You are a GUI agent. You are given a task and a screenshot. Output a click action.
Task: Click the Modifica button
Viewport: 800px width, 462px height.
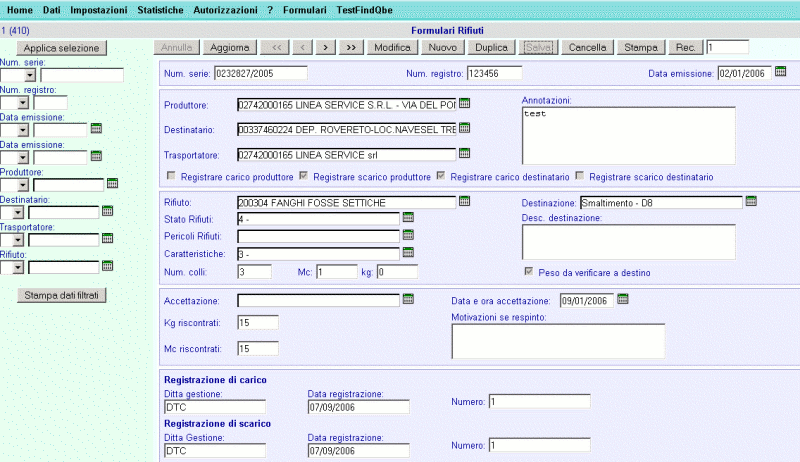392,47
